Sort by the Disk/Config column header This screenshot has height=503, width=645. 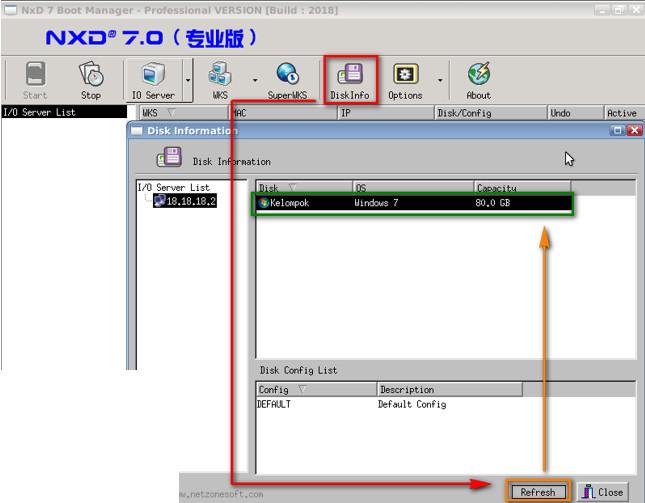[x=491, y=113]
